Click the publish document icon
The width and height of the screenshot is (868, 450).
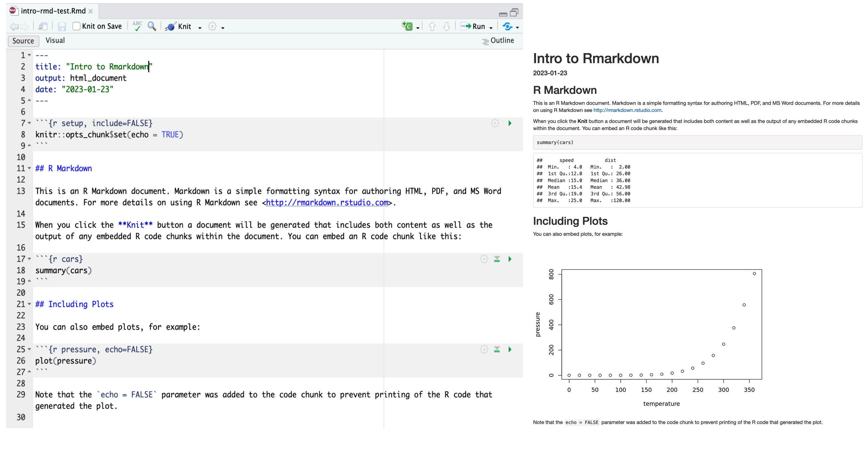pos(507,26)
